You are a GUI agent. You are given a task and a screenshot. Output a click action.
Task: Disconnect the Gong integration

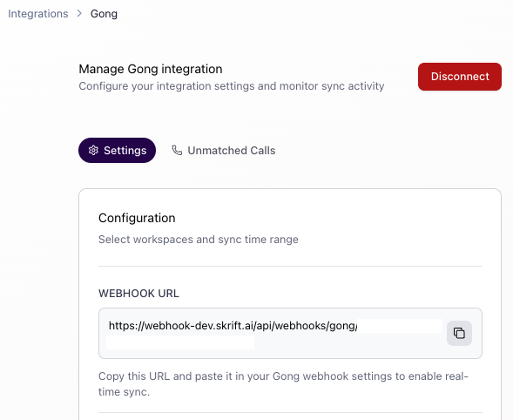(460, 77)
